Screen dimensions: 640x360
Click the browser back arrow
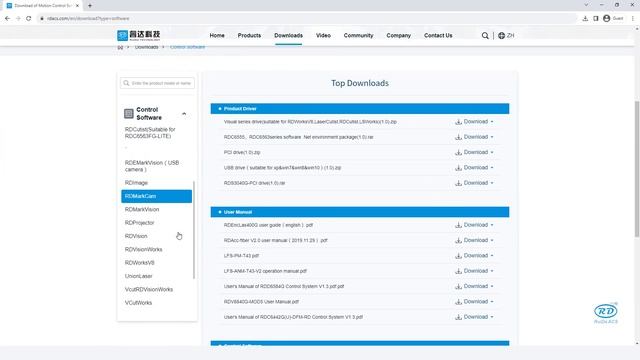coord(7,18)
